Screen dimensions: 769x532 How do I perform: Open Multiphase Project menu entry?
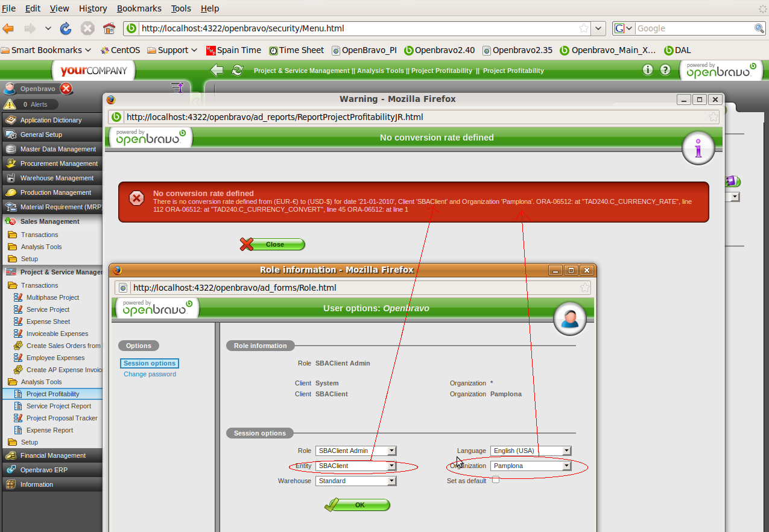coord(52,297)
